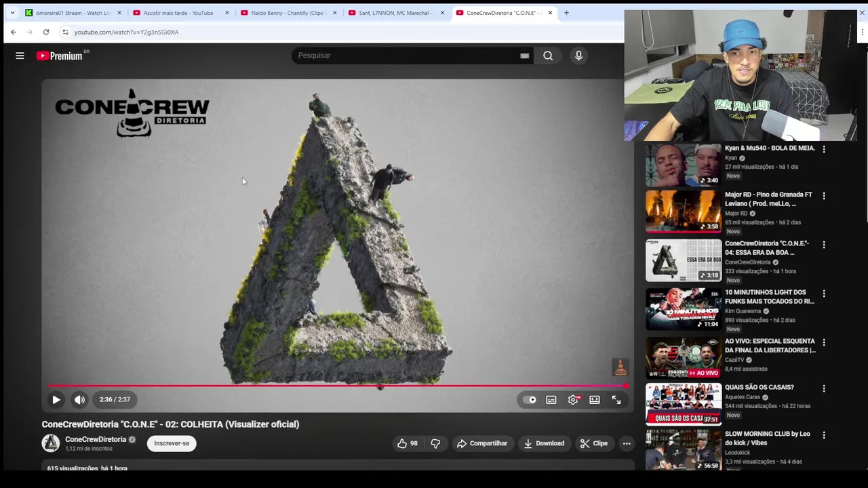
Task: Open Kyan & Mu540 Bola de Meia thumbnail
Action: pos(684,163)
